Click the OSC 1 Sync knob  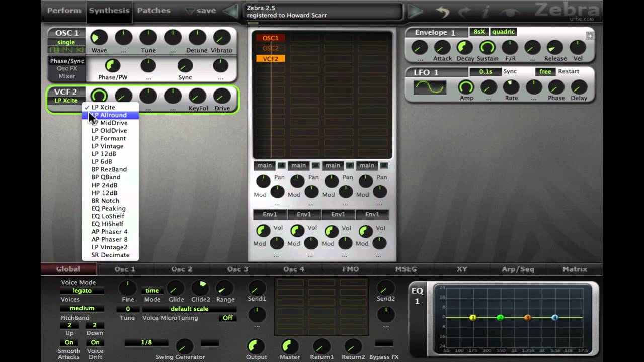pos(185,65)
